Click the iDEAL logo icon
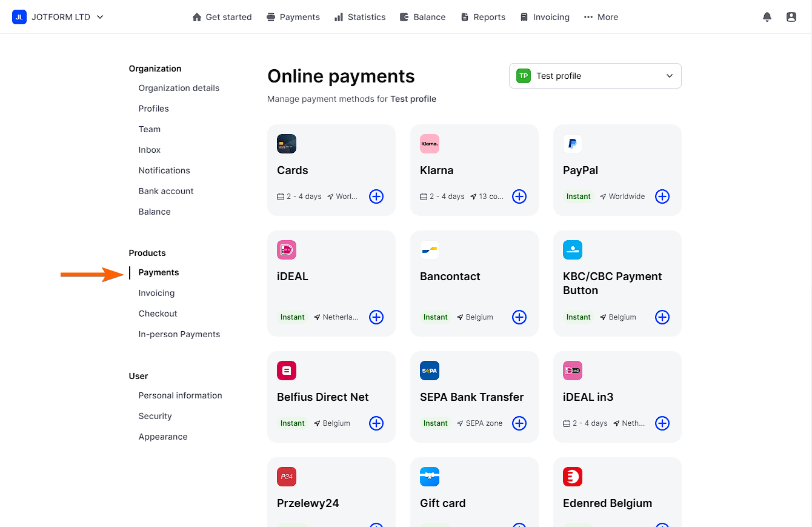 pyautogui.click(x=287, y=250)
